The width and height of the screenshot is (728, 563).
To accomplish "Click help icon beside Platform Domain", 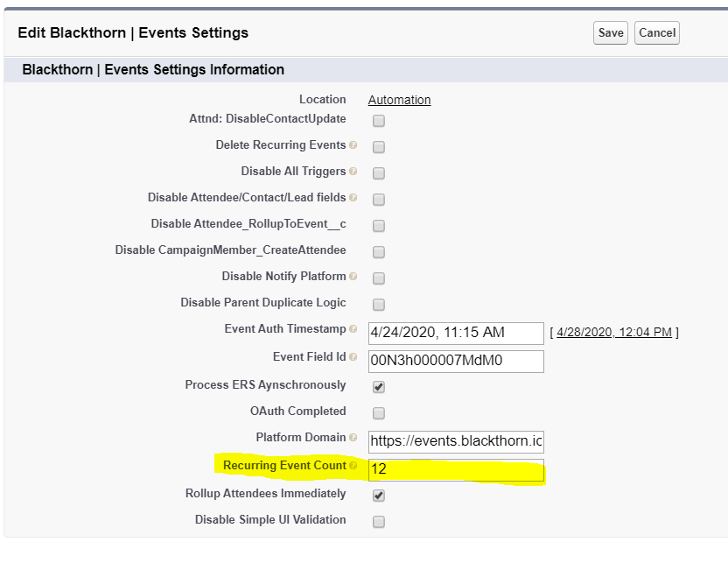I will click(353, 438).
